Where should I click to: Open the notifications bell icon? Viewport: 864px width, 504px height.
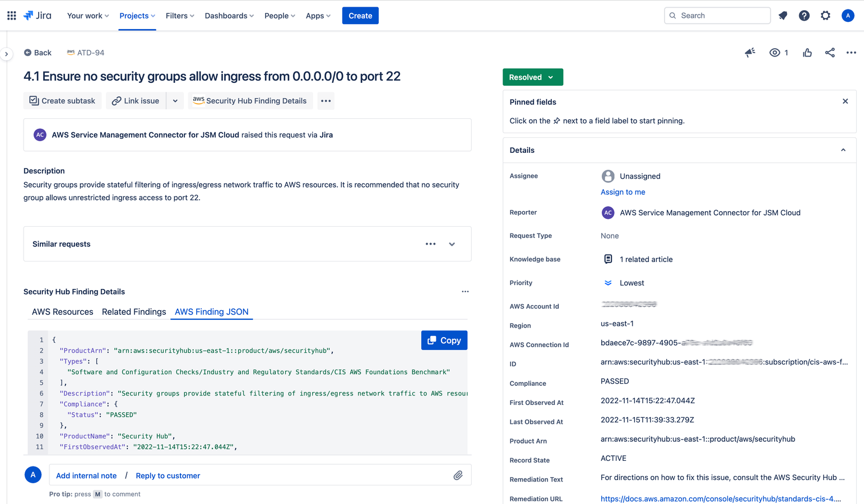tap(783, 16)
